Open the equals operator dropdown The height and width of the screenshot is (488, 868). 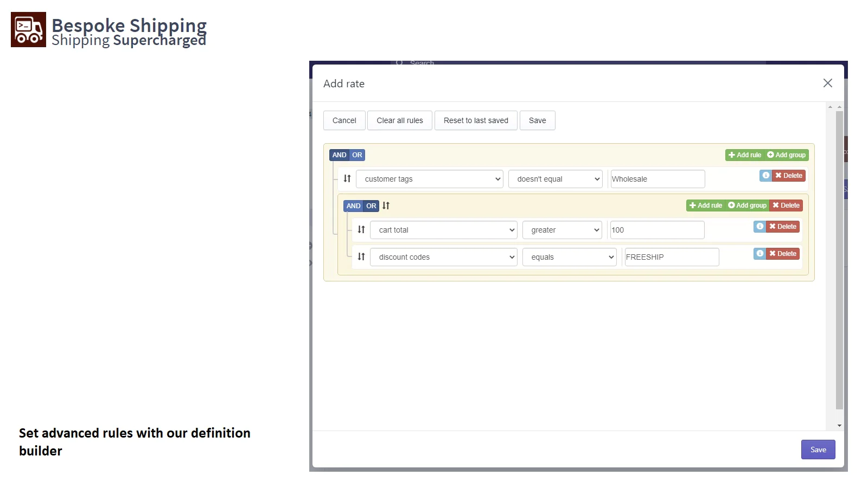570,257
